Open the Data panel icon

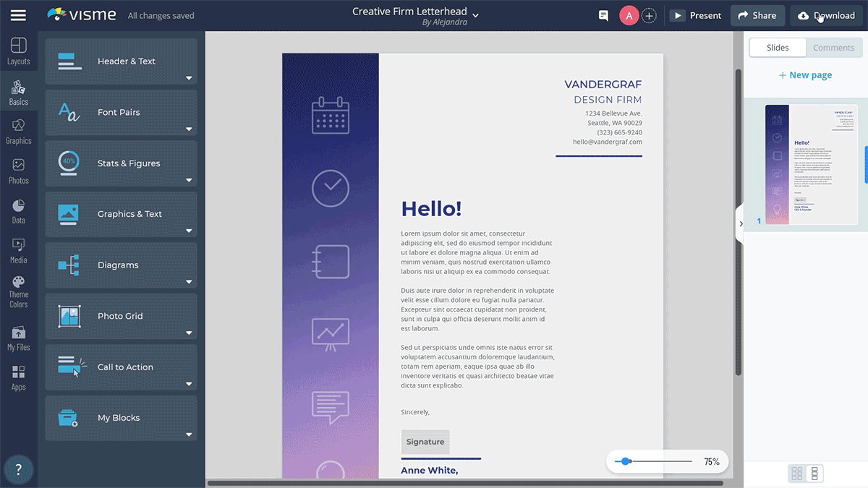coord(18,211)
